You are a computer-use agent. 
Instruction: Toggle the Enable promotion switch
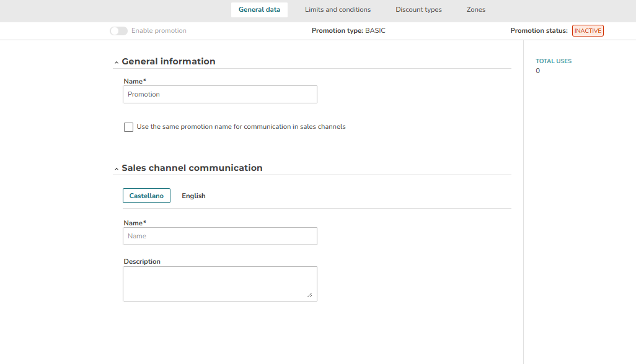pyautogui.click(x=118, y=31)
